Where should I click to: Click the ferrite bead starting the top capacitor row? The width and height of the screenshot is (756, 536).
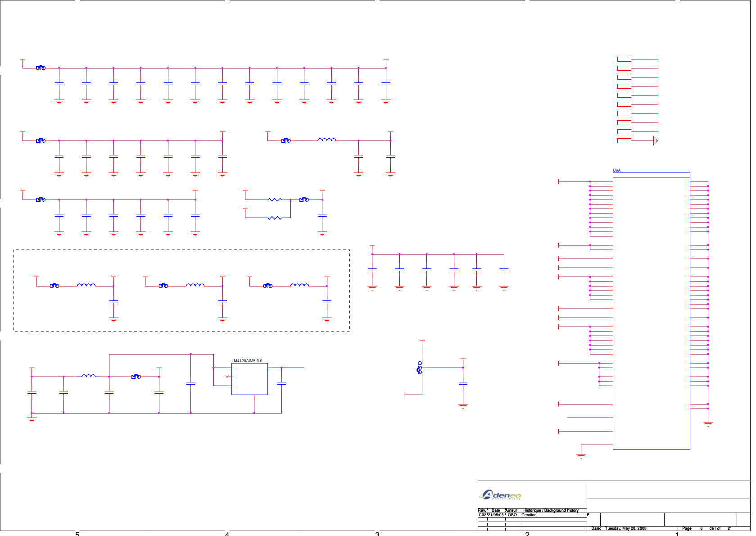41,68
